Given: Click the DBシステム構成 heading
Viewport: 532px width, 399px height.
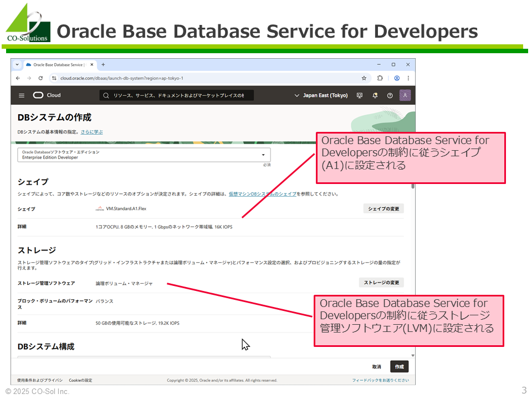Looking at the screenshot, I should 46,346.
